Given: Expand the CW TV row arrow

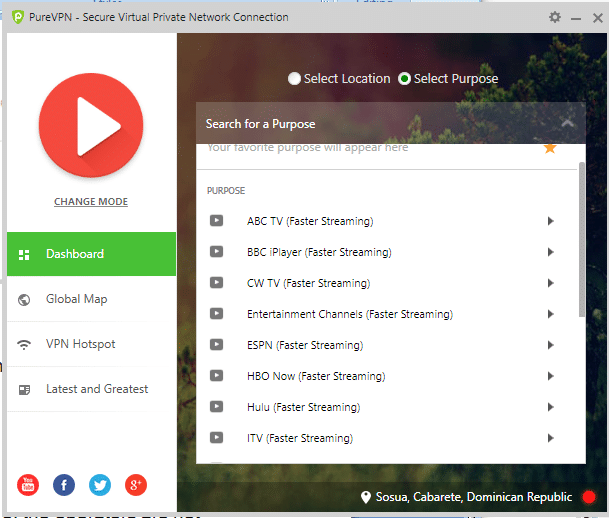Looking at the screenshot, I should click(x=550, y=283).
